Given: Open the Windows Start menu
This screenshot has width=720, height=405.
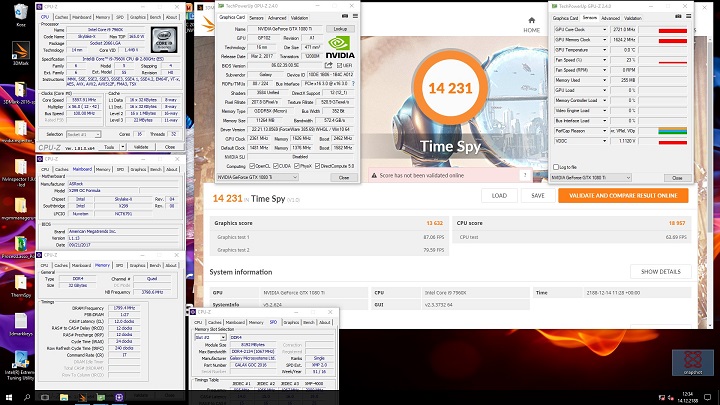Looking at the screenshot, I should (8, 397).
